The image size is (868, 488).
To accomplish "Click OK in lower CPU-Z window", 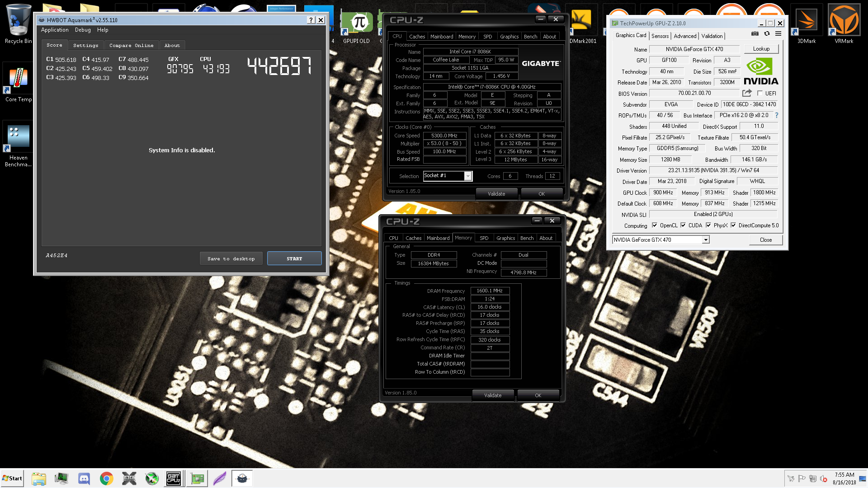I will tap(538, 395).
